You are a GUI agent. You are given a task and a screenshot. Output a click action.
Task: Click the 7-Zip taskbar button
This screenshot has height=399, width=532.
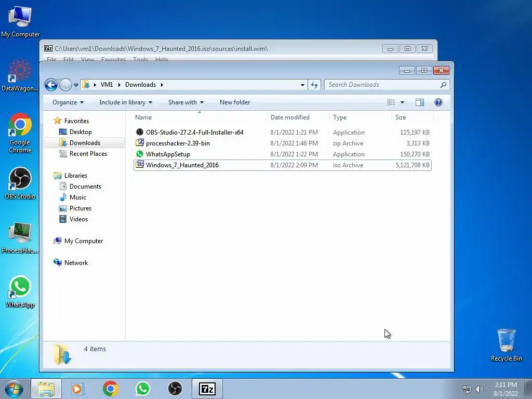(x=207, y=389)
